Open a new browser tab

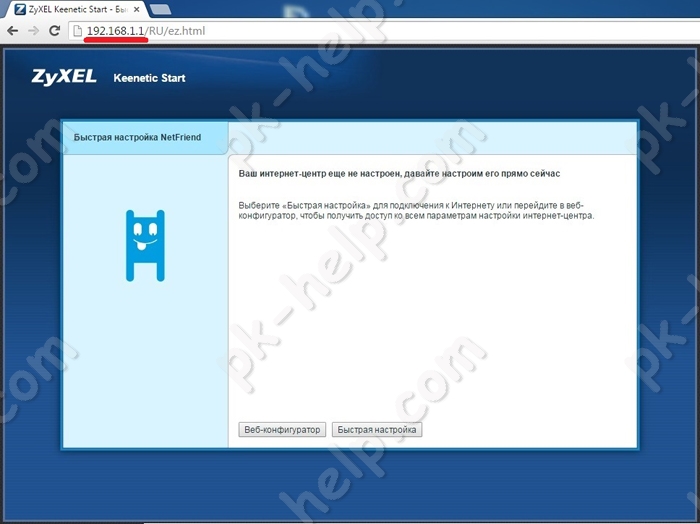click(x=160, y=9)
